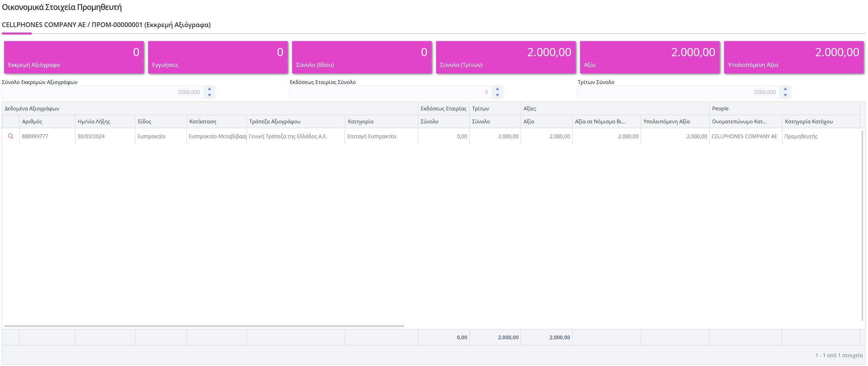Sort by Ημ/νία Λήξης column header

[x=105, y=122]
